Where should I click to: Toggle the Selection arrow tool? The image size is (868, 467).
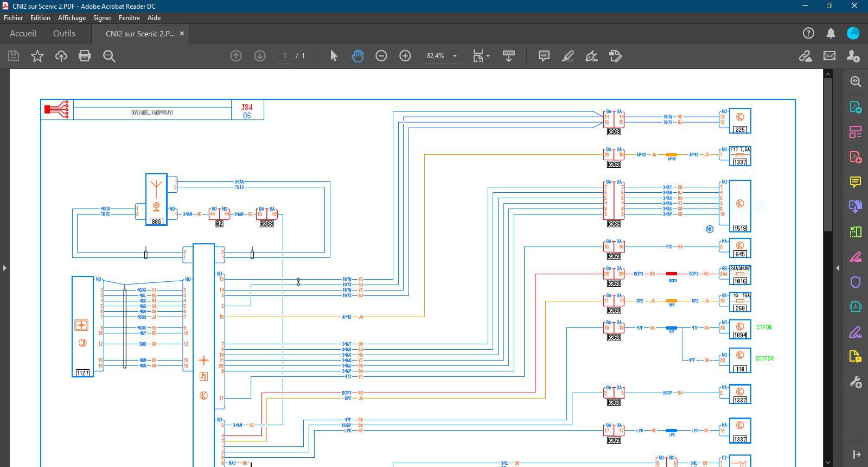point(334,56)
